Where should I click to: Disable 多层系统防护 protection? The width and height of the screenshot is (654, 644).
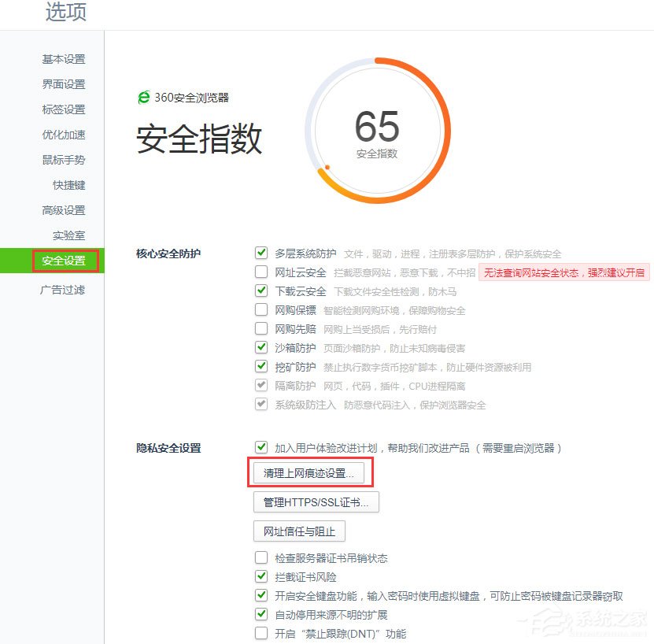click(260, 253)
